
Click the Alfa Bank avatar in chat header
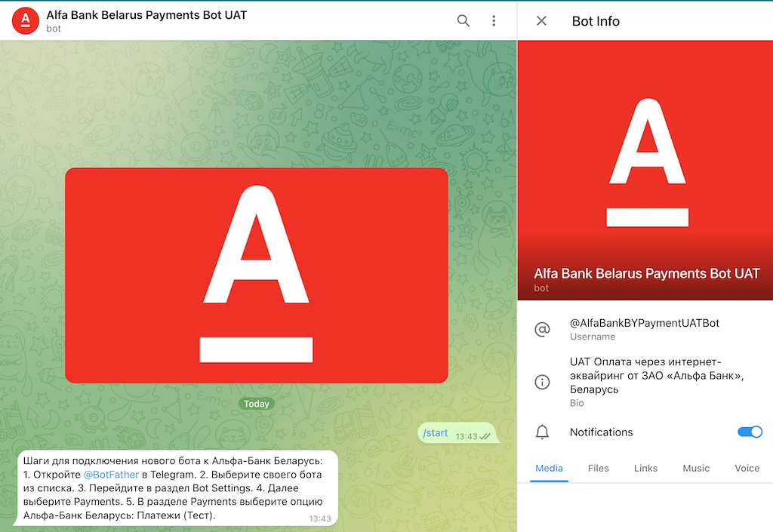click(26, 20)
